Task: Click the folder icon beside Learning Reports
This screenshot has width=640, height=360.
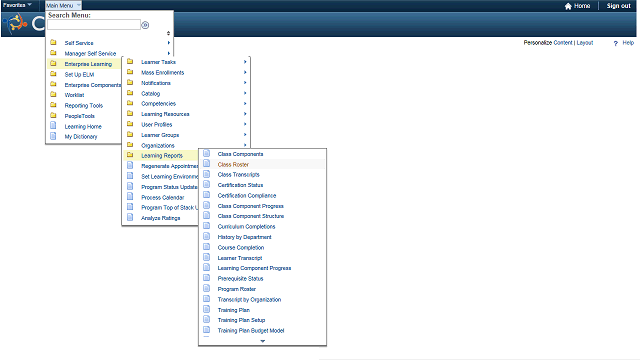Action: pos(130,155)
